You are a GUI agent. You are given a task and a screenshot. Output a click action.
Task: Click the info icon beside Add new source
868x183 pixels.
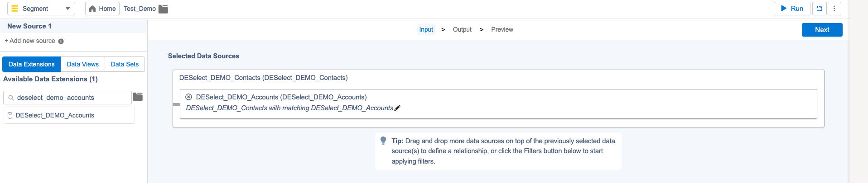pyautogui.click(x=61, y=42)
